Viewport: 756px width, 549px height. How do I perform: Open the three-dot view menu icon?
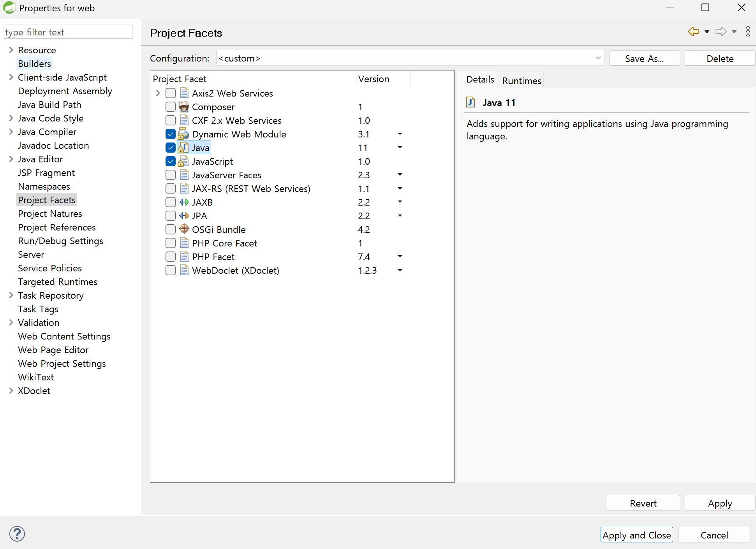(x=748, y=32)
